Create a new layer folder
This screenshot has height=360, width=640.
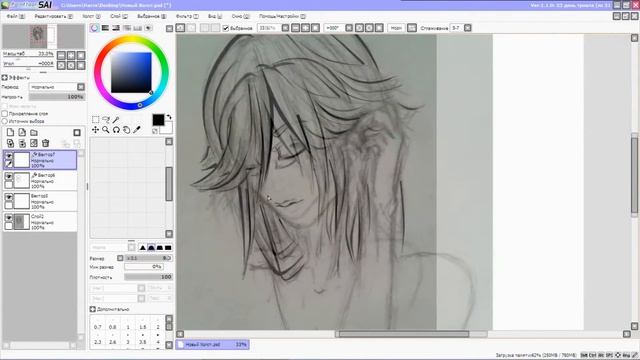click(x=34, y=133)
